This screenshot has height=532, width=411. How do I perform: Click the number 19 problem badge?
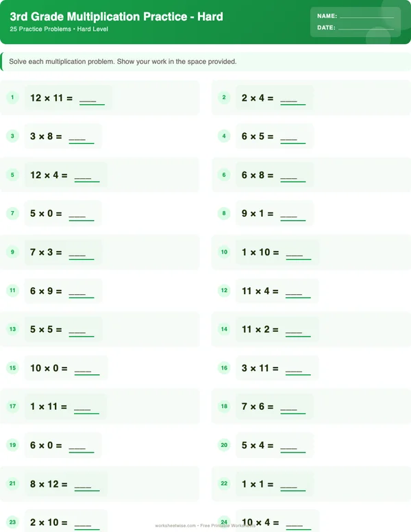tap(12, 445)
